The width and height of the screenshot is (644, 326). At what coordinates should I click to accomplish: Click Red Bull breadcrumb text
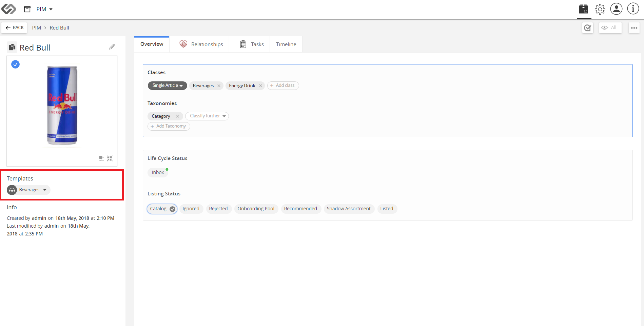pos(59,28)
